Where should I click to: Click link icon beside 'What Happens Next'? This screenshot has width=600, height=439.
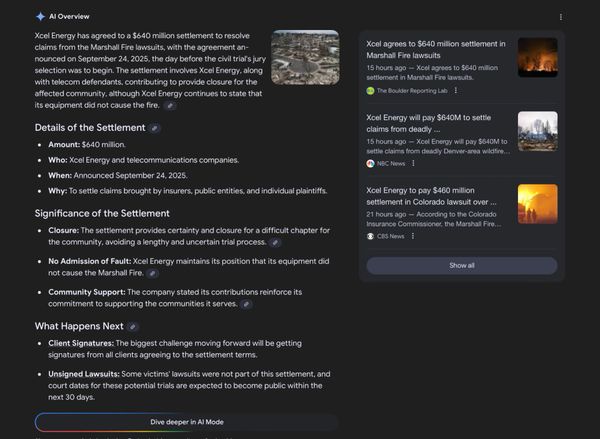click(x=133, y=326)
